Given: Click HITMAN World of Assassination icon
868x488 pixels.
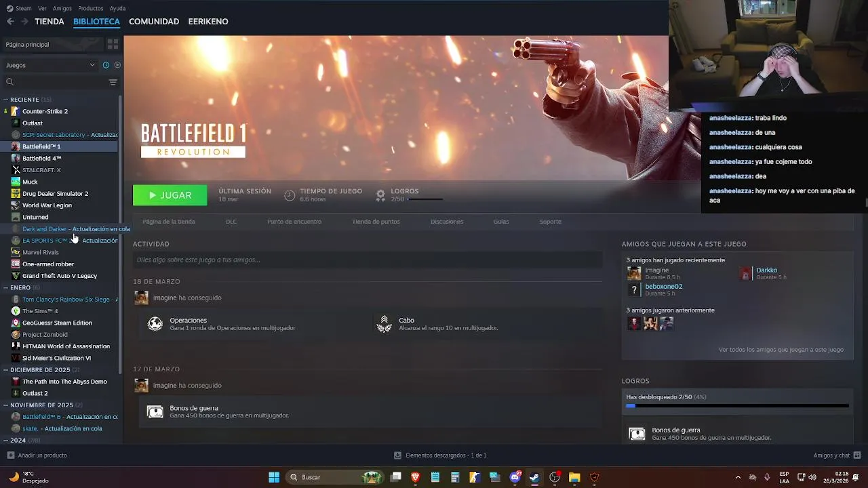Looking at the screenshot, I should pos(16,346).
